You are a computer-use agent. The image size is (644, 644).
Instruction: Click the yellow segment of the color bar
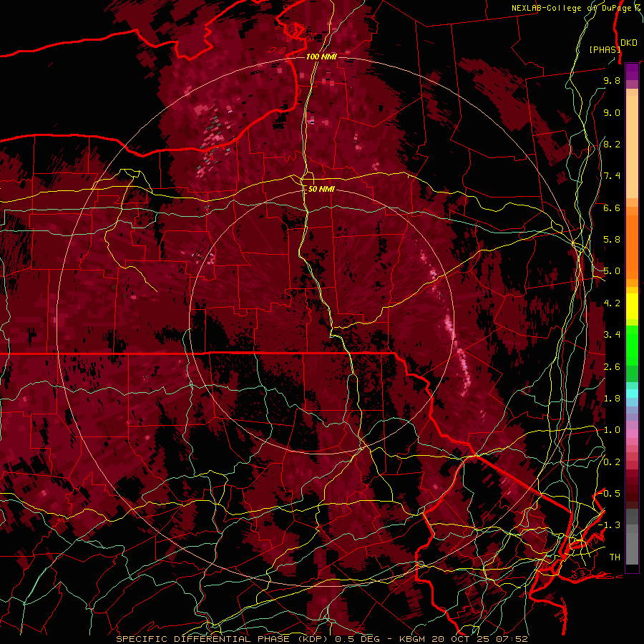[x=632, y=306]
